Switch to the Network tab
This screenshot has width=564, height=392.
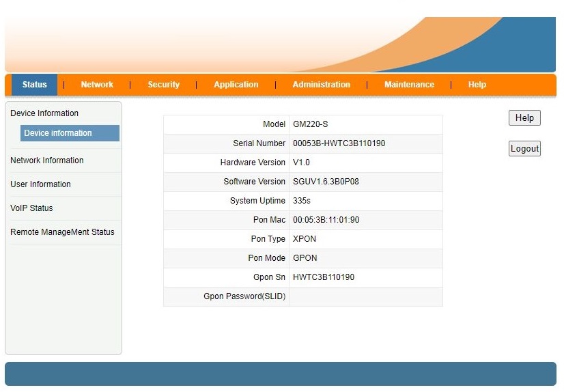(x=97, y=85)
